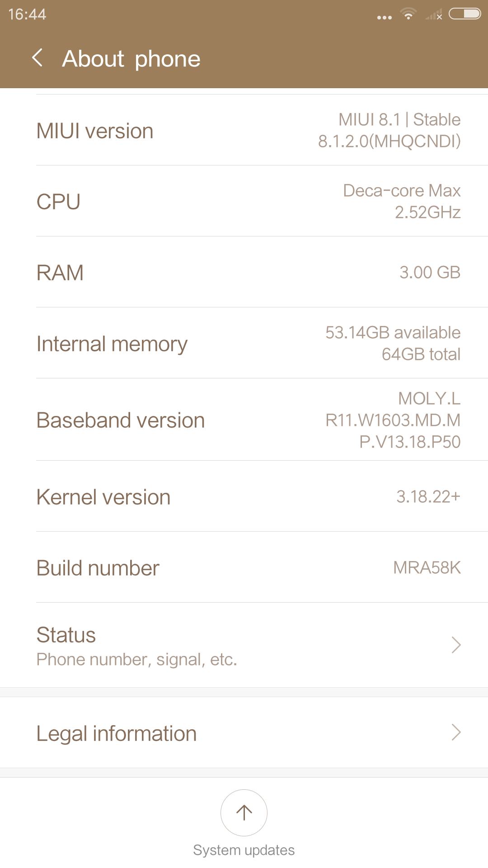Tap the back arrow icon
Image resolution: width=488 pixels, height=868 pixels.
38,58
